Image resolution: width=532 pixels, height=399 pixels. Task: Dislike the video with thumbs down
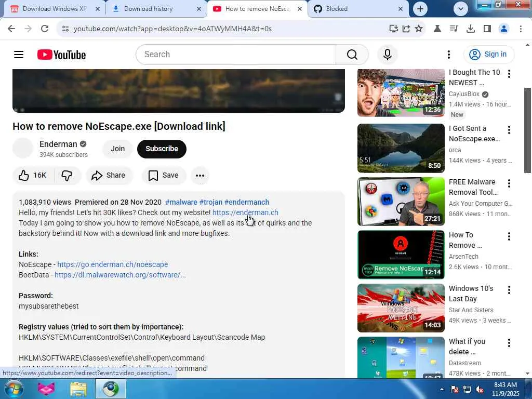(67, 176)
